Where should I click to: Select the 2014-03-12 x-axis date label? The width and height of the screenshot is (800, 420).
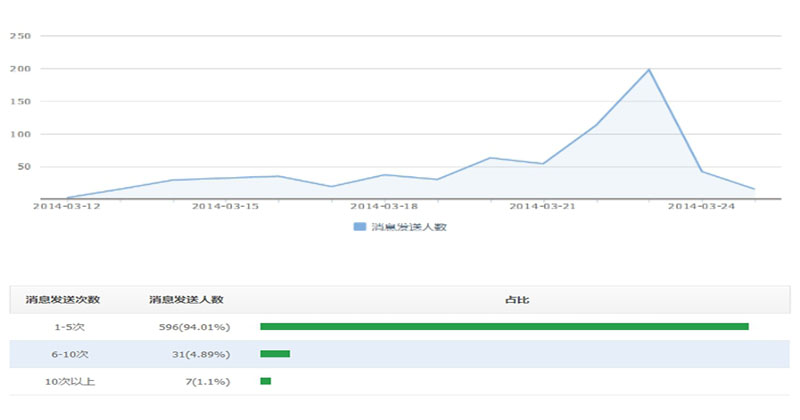pyautogui.click(x=67, y=207)
